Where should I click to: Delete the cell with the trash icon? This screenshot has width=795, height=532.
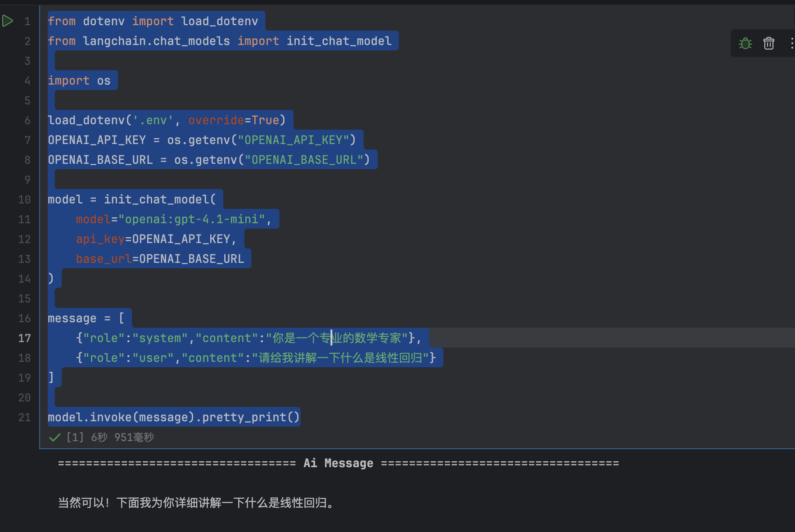(769, 43)
